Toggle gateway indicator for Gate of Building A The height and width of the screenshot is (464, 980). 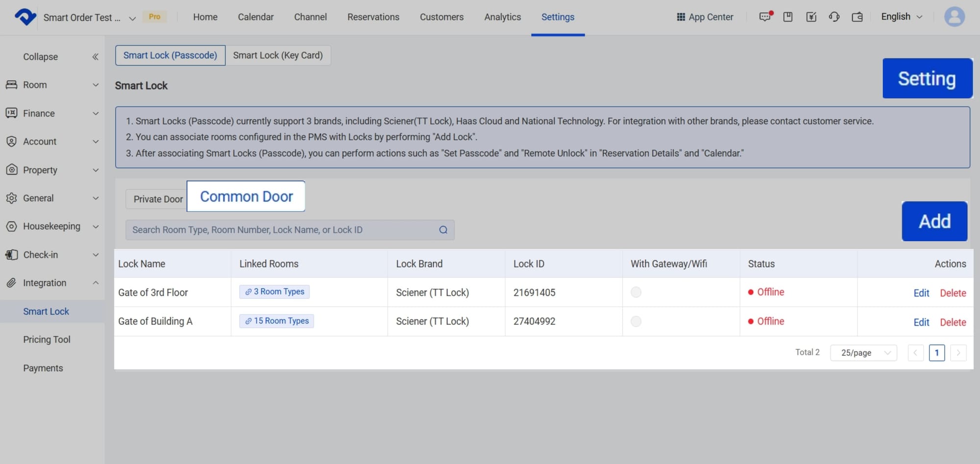pyautogui.click(x=636, y=321)
